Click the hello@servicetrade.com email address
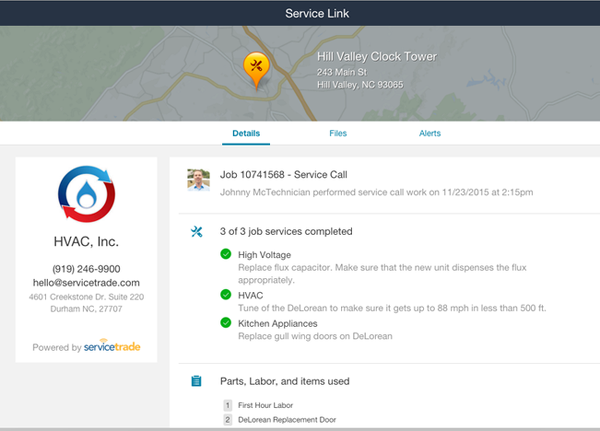This screenshot has height=431, width=600. point(86,283)
